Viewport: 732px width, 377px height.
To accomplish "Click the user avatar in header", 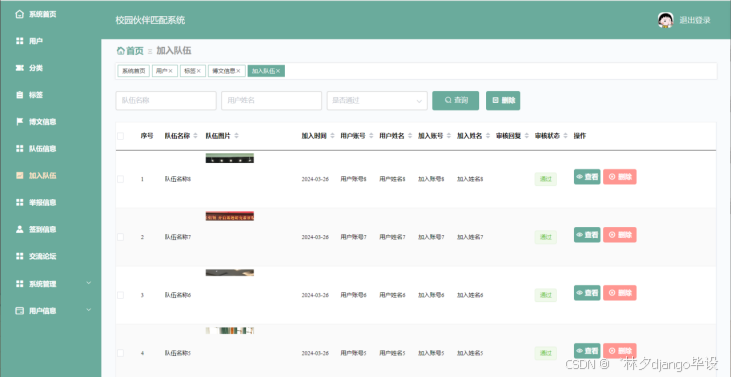I will point(665,20).
